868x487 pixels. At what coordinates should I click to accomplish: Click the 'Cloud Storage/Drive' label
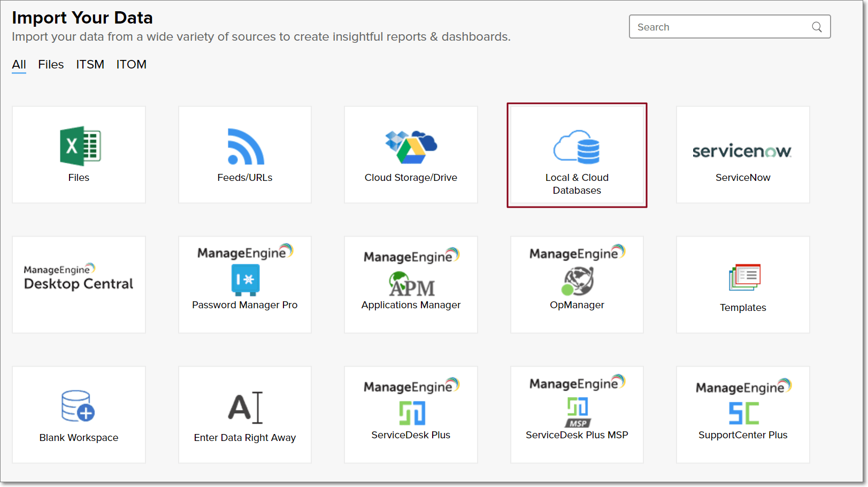(x=411, y=178)
